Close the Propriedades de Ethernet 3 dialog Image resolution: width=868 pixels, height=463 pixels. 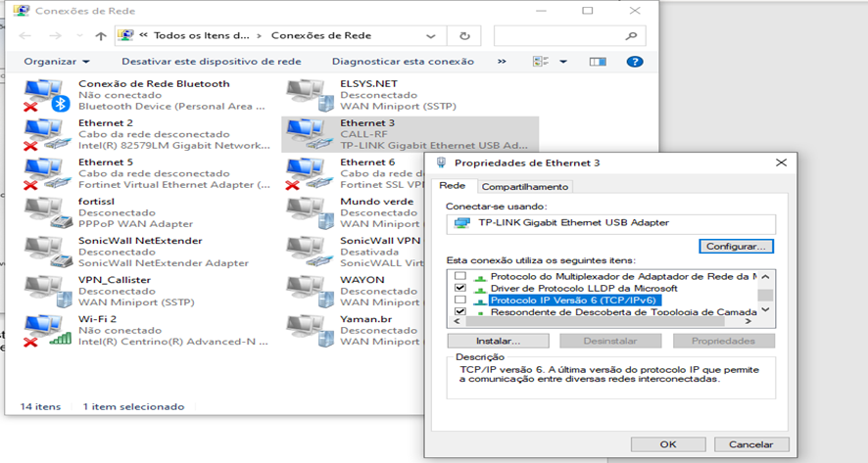pyautogui.click(x=781, y=162)
